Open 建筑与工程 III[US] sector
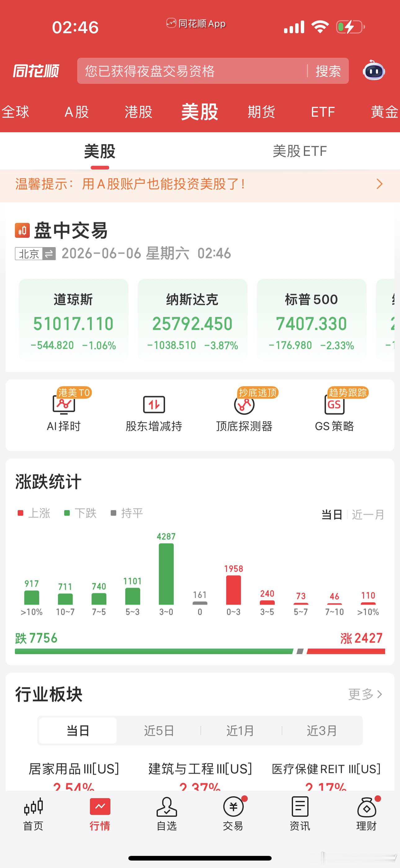The height and width of the screenshot is (868, 400). point(200,776)
